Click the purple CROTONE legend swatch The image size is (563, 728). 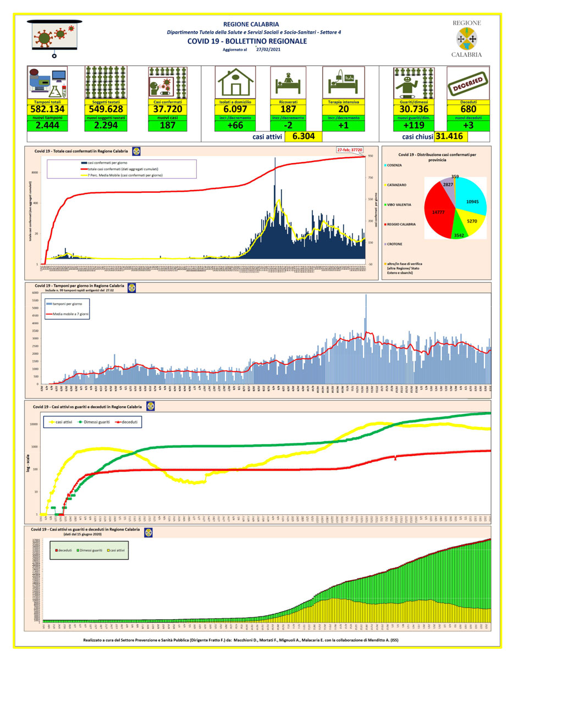tap(385, 244)
